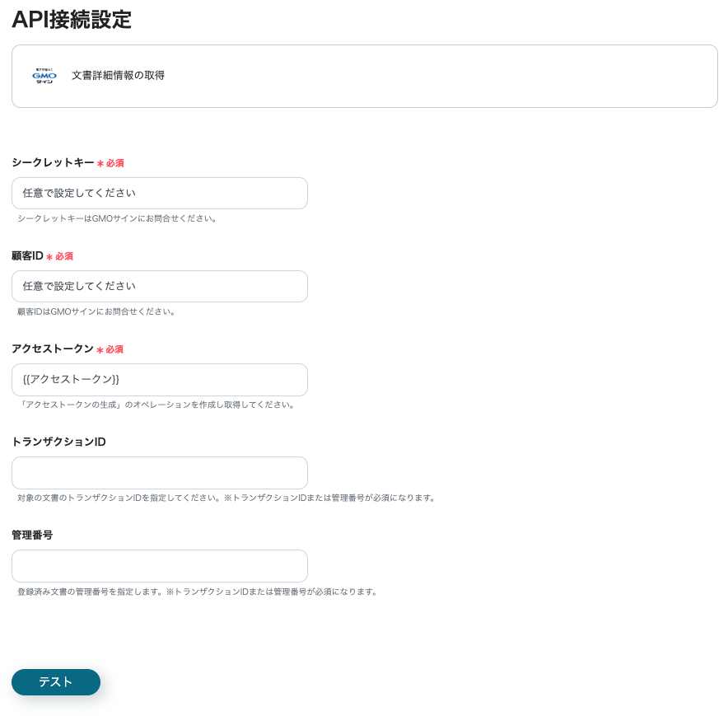The image size is (728, 716).
Task: Click the シークレットキー helper text below the field
Action: click(x=116, y=218)
